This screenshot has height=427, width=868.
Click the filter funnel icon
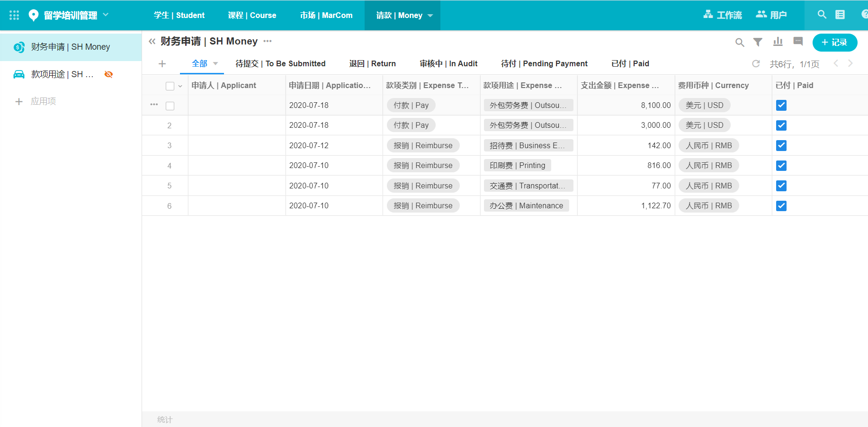point(758,42)
